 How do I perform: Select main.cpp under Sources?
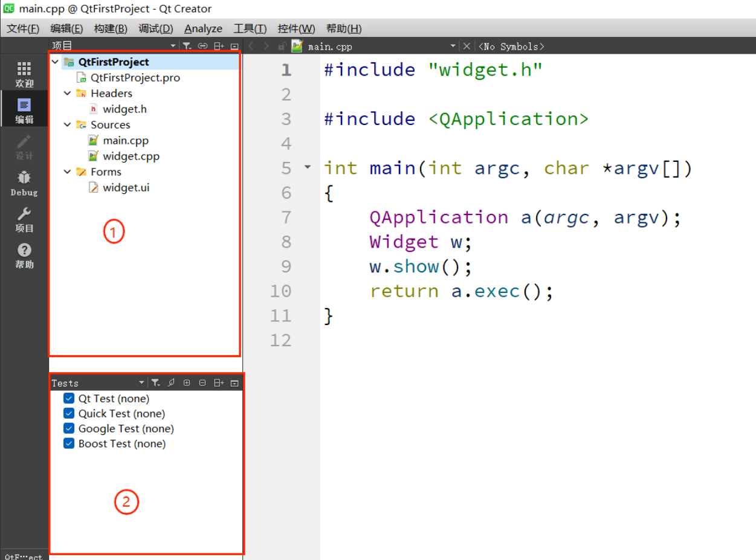click(126, 140)
